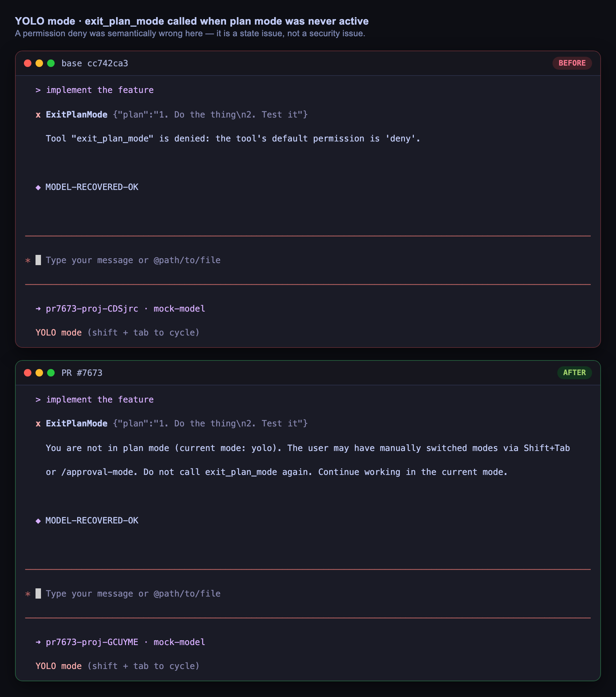The height and width of the screenshot is (697, 616).
Task: Click the red x beside ExitPlanMode in AFTER panel
Action: pyautogui.click(x=38, y=424)
